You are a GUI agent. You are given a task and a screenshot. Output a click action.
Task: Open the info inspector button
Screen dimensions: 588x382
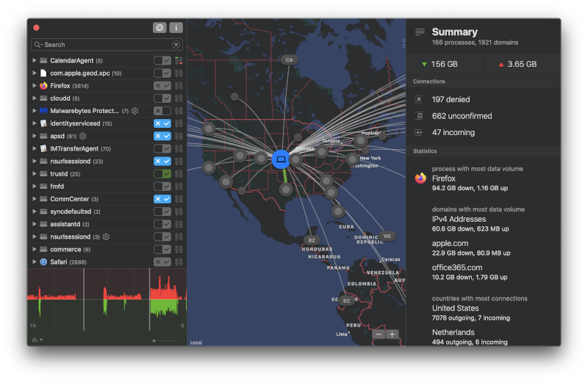[x=176, y=27]
